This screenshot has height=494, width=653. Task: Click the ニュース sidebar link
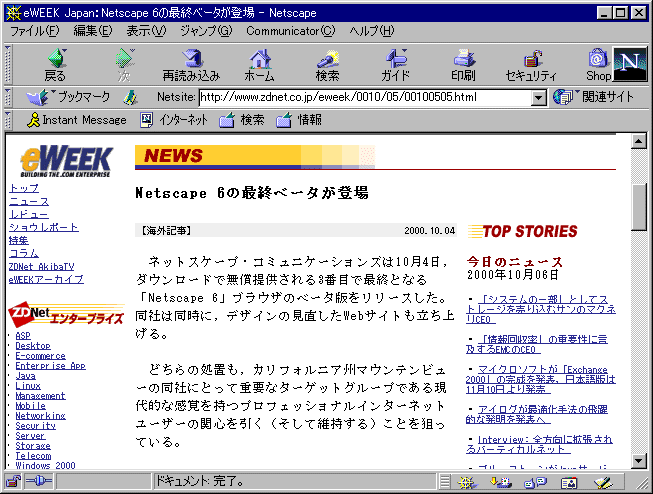pyautogui.click(x=29, y=202)
